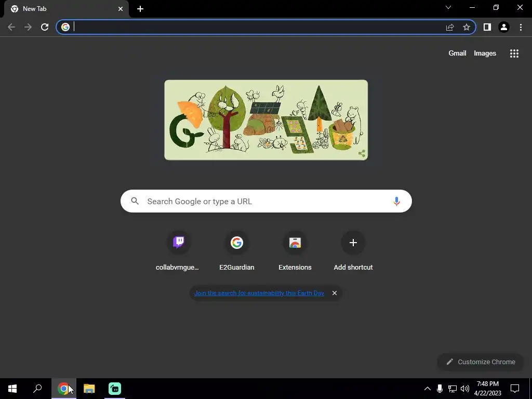
Task: Open the notification center icon
Action: (515, 389)
